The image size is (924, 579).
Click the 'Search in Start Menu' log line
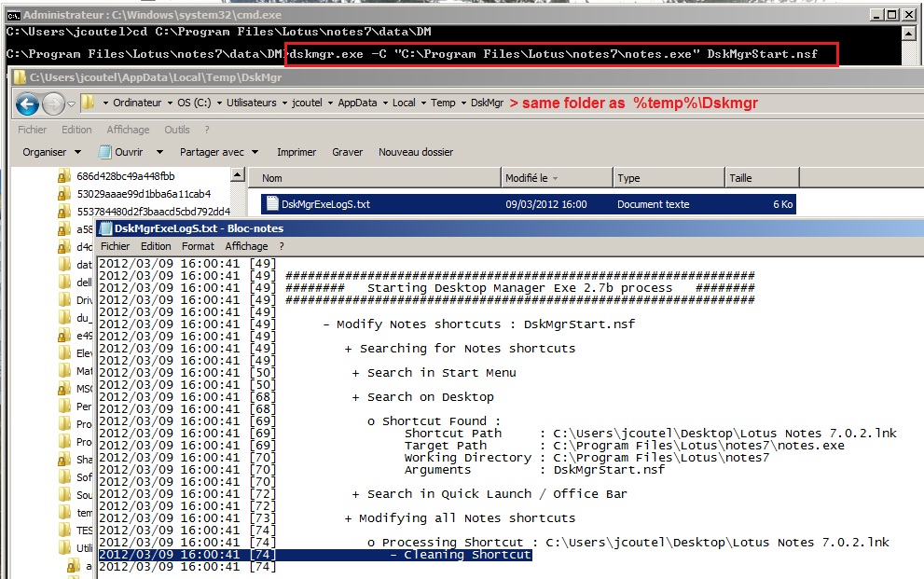434,373
